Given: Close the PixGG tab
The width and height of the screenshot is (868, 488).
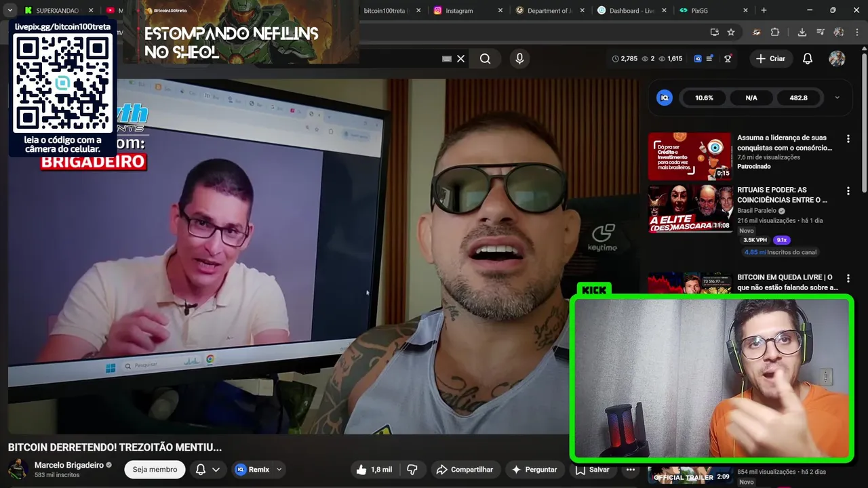Looking at the screenshot, I should (745, 10).
